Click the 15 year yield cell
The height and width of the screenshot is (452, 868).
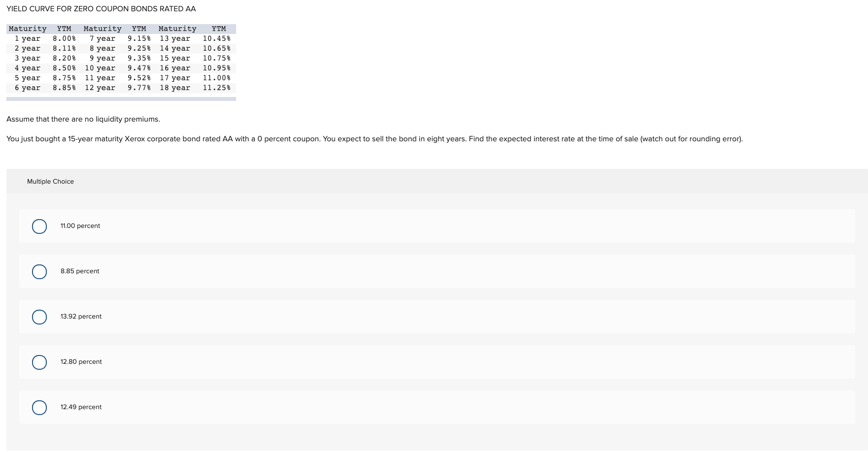click(217, 58)
